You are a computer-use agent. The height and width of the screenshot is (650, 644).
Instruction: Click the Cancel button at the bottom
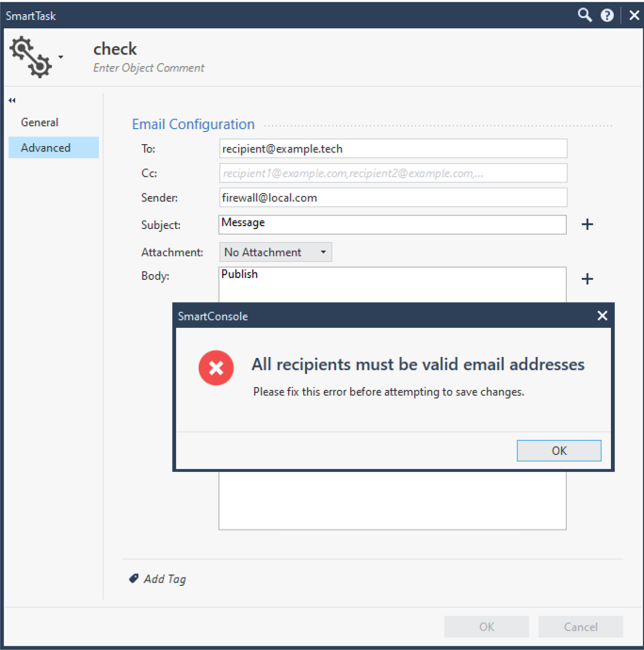(580, 626)
